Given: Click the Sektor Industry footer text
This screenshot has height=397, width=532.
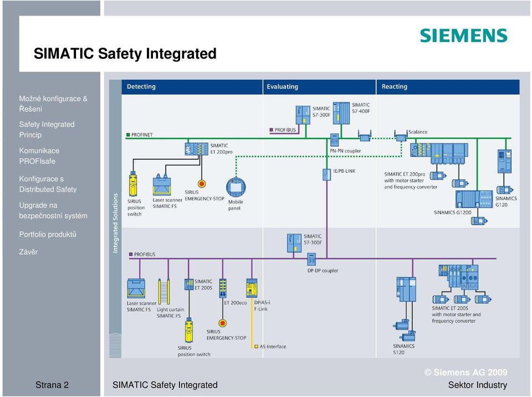Looking at the screenshot, I should pyautogui.click(x=477, y=385).
